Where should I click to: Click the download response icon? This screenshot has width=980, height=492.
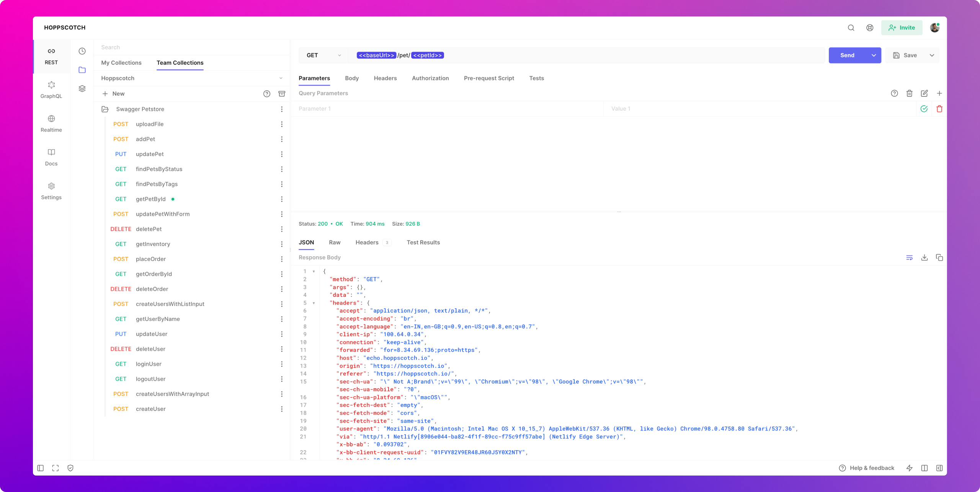pos(924,257)
